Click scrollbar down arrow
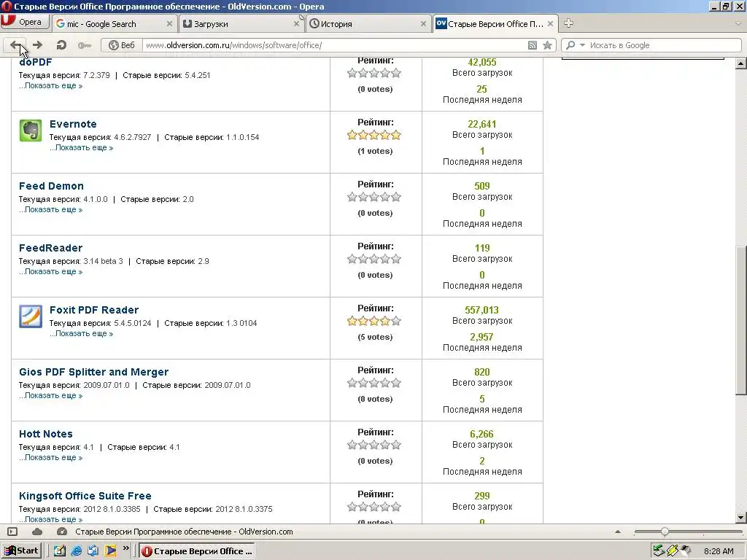 click(741, 518)
